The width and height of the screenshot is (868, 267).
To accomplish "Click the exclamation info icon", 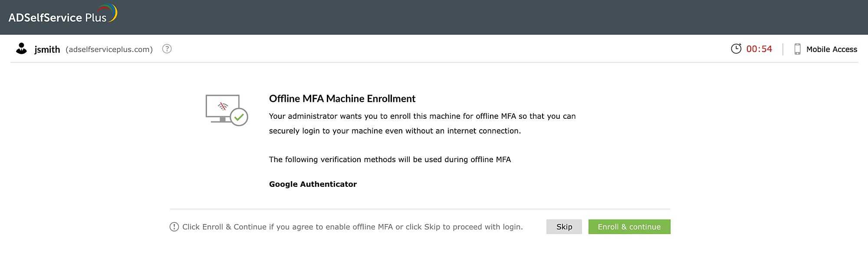I will click(174, 227).
